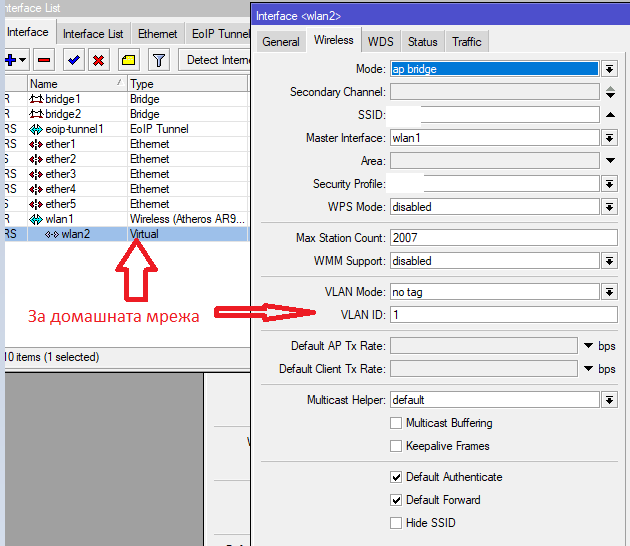Uncheck Default Authenticate checkbox

tap(397, 477)
